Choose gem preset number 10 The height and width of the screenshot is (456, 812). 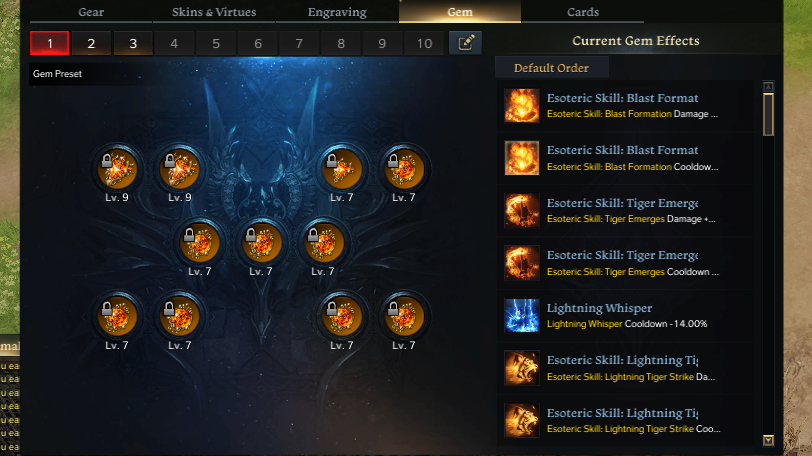click(425, 43)
